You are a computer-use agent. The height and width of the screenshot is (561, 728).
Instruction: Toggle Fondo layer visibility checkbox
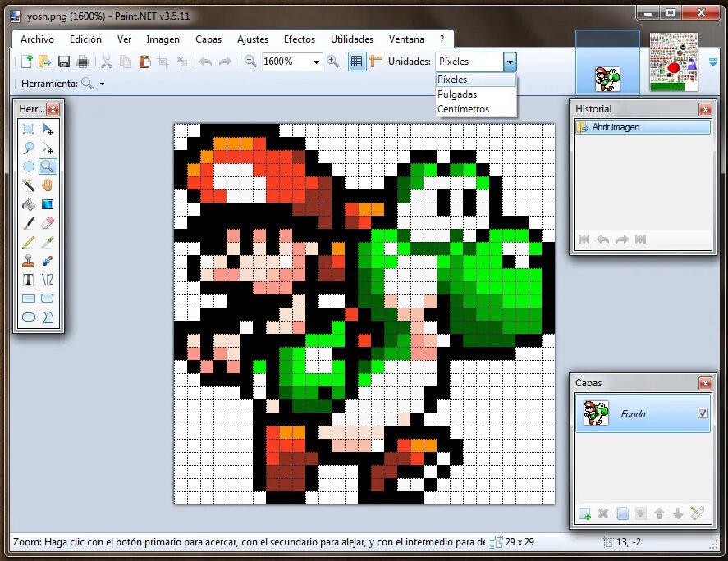pyautogui.click(x=703, y=413)
